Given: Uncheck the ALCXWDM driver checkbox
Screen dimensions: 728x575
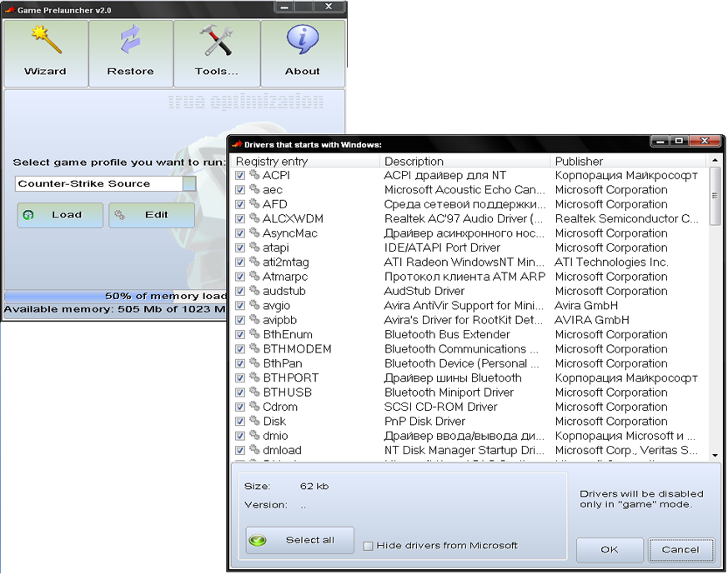Looking at the screenshot, I should [240, 218].
